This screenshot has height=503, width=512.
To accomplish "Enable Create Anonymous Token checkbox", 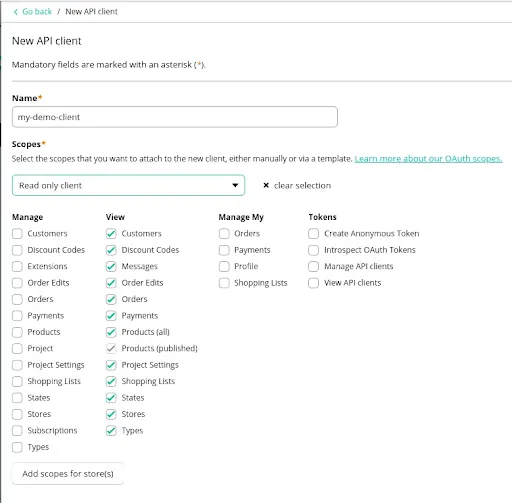I will (314, 234).
